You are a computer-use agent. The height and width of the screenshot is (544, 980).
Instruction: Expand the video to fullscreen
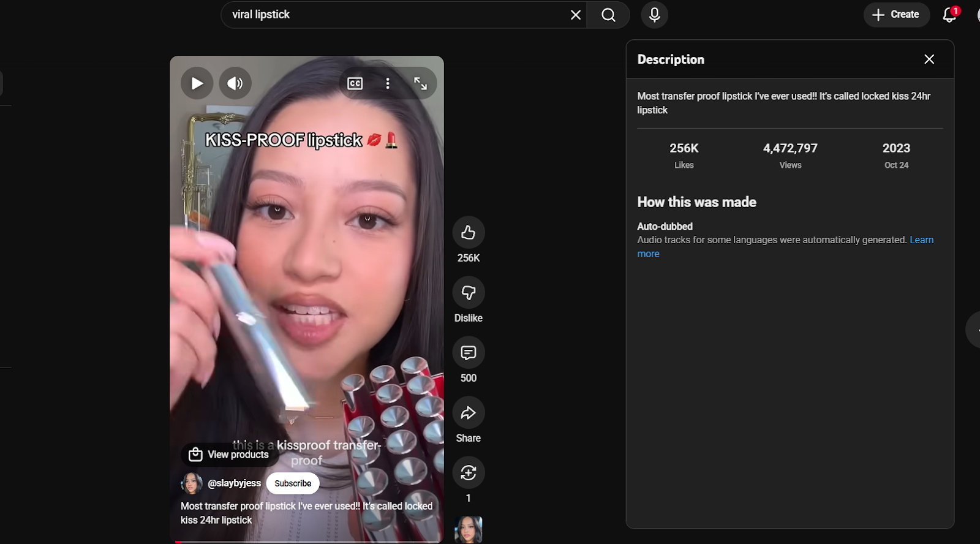click(x=420, y=83)
